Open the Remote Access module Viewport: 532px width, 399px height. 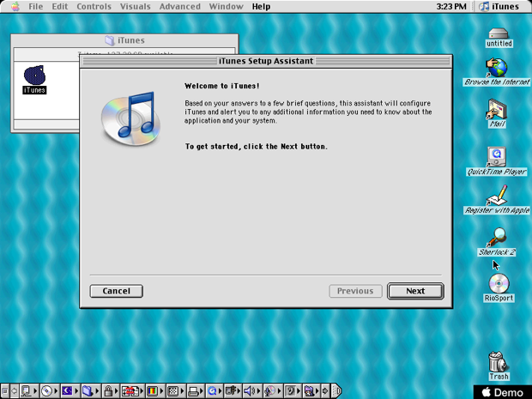[233, 391]
